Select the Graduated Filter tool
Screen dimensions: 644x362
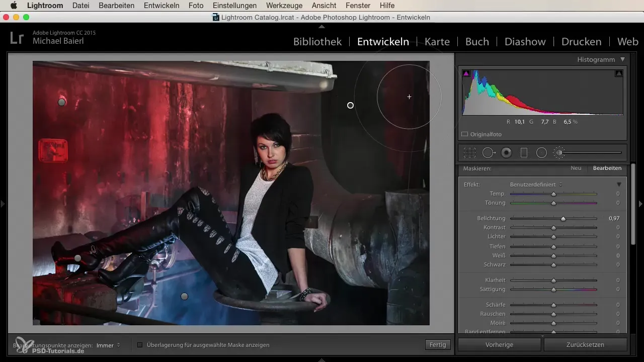coord(524,152)
